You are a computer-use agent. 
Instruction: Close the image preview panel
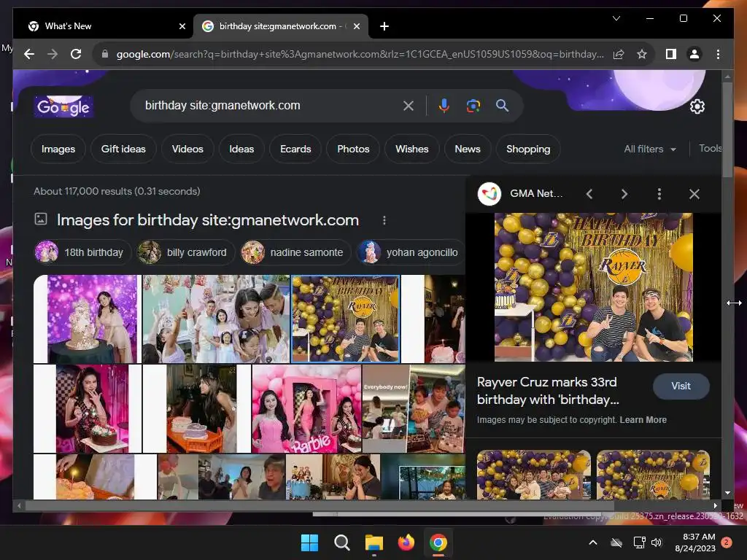coord(694,194)
